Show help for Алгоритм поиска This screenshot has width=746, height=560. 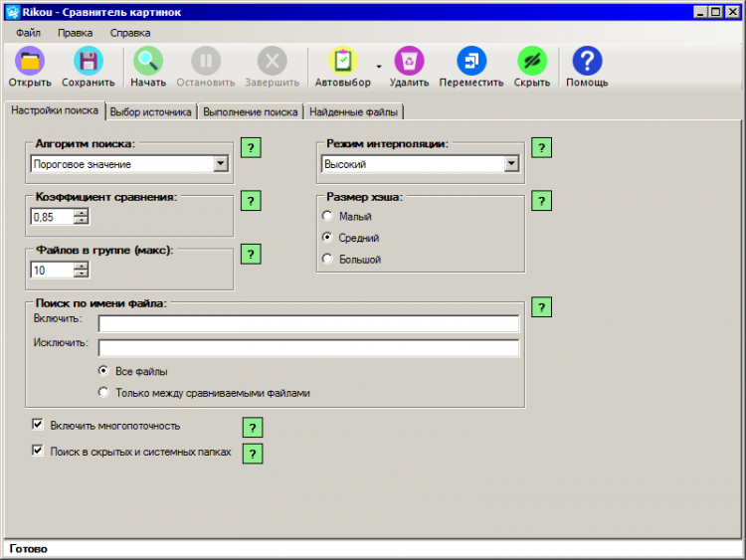(x=251, y=148)
